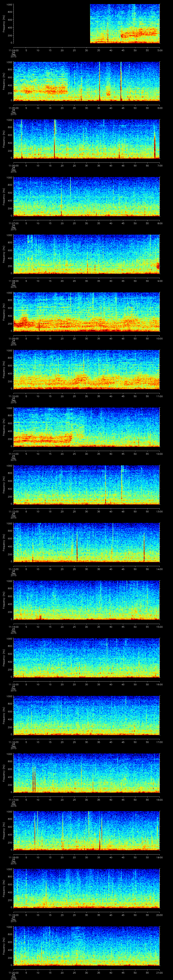Viewport: 173px width, 980px height.
Task: Select the 11:06:00 start time label
Action: (13, 166)
